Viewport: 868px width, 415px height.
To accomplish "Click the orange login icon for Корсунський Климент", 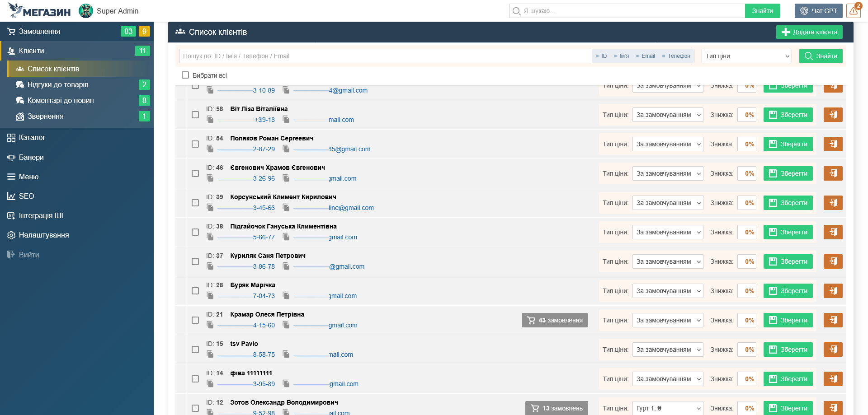I will pos(833,203).
